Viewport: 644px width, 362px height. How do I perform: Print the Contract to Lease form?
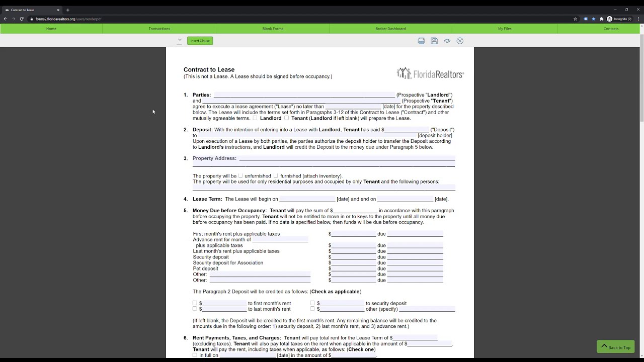point(421,41)
